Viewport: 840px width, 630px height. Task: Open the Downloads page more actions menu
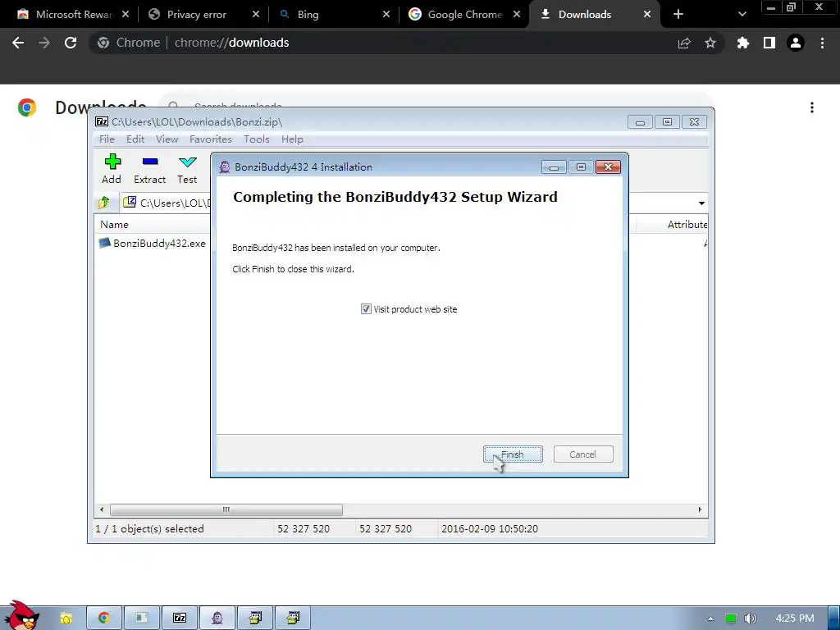[812, 107]
